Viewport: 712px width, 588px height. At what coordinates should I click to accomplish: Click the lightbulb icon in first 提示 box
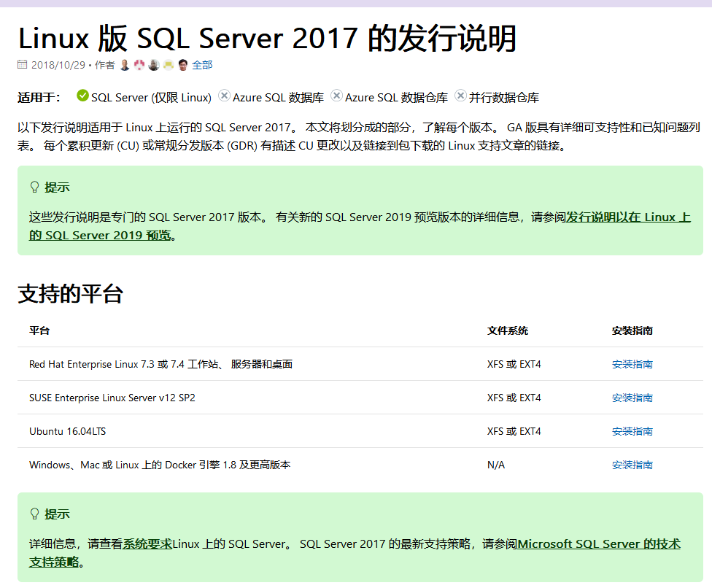(34, 187)
